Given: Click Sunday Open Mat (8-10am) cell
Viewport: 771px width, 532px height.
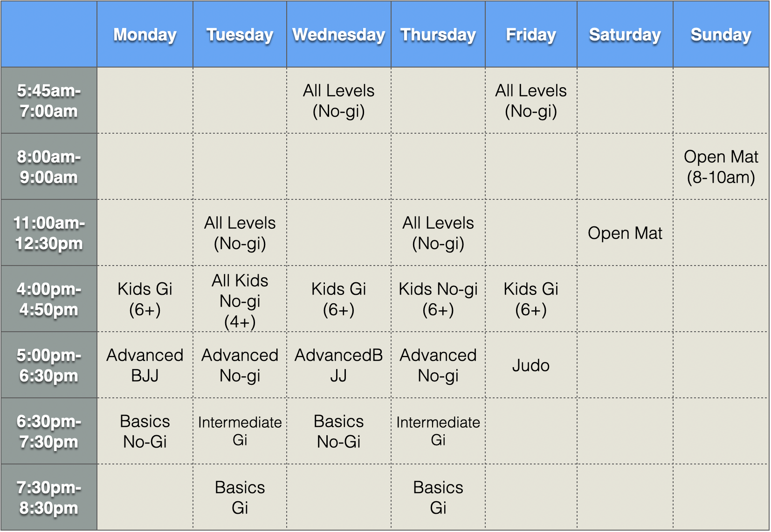Looking at the screenshot, I should point(721,167).
